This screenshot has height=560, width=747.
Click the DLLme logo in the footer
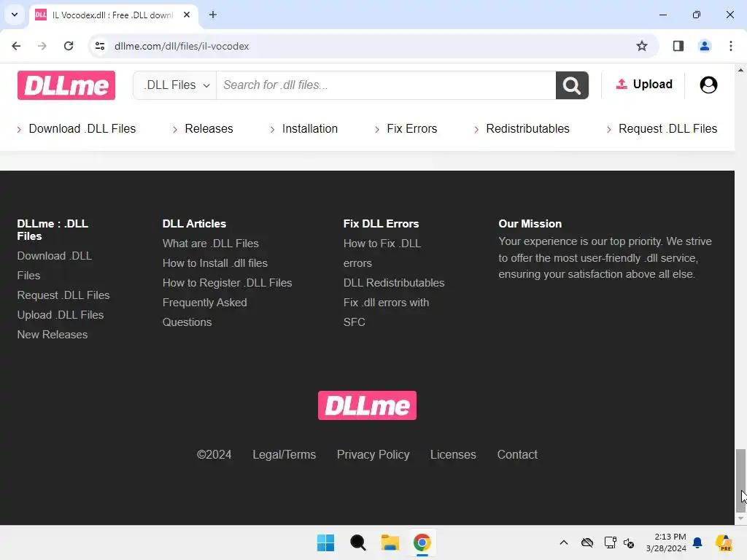(367, 405)
